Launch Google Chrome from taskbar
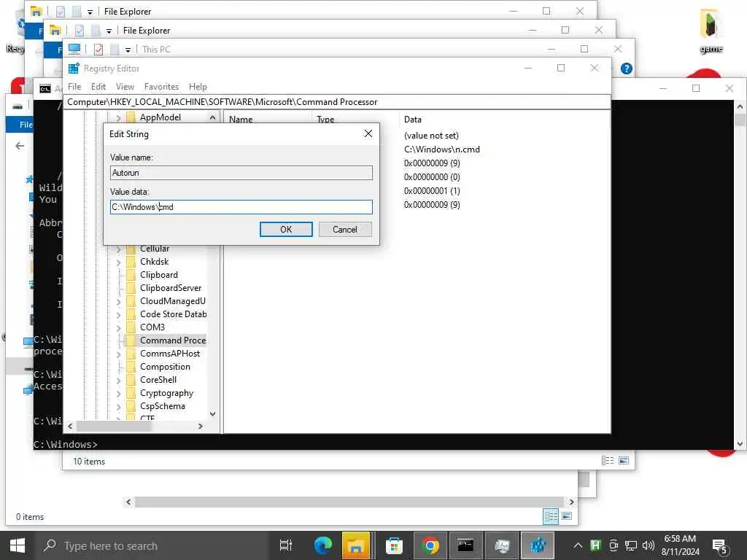The image size is (747, 560). [x=430, y=545]
